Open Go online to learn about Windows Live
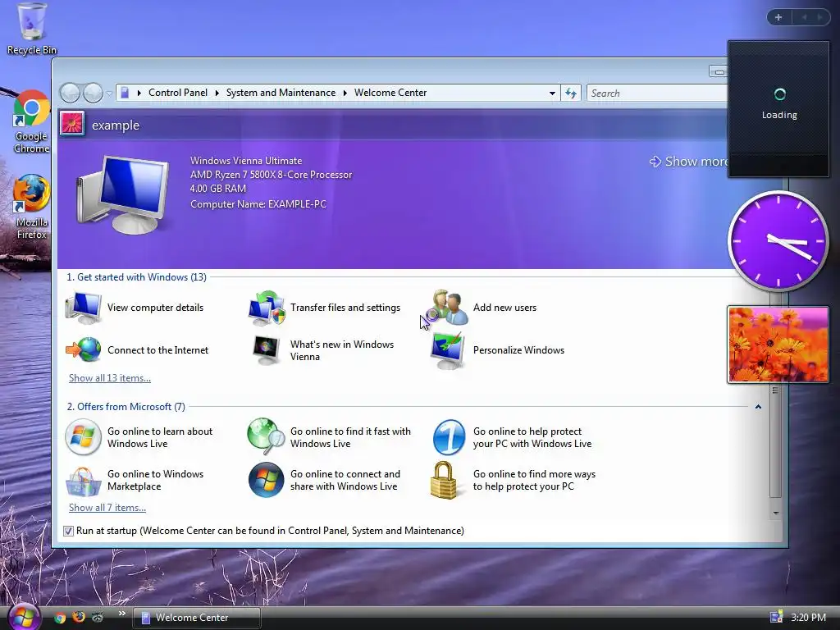 139,437
